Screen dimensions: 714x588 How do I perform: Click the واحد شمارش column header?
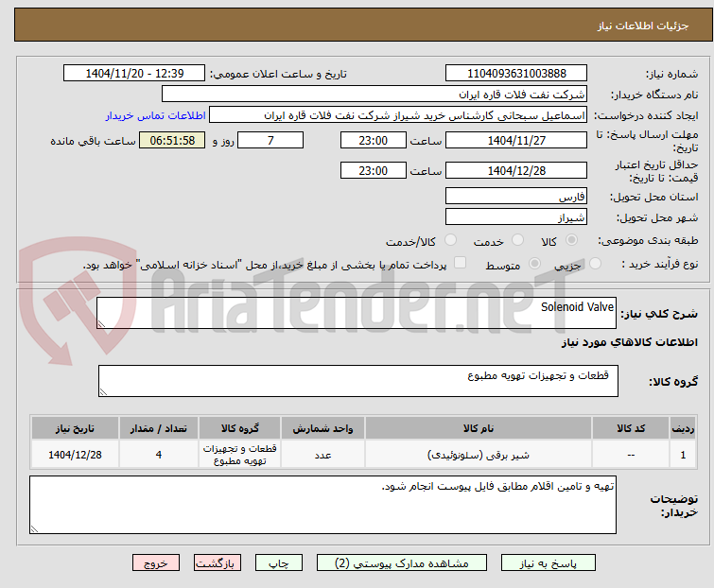(322, 428)
